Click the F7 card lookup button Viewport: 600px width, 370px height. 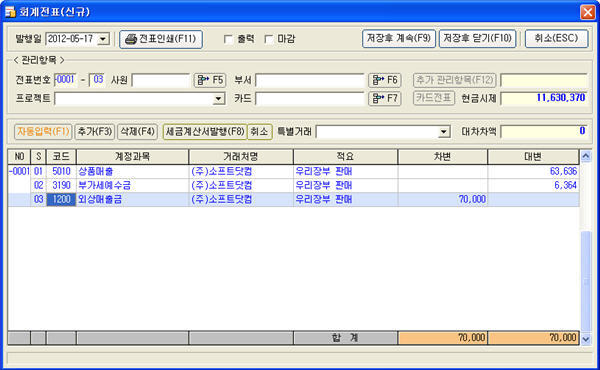(x=385, y=98)
